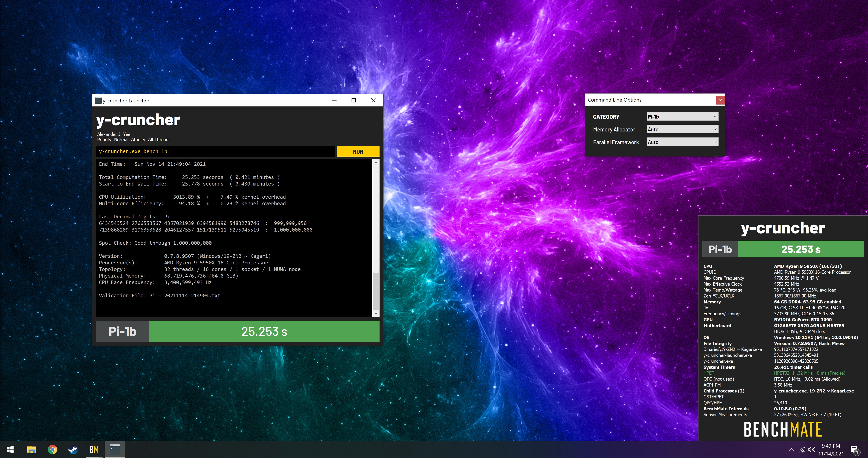Click the console scrollbar up arrow
The image size is (868, 458).
[x=376, y=163]
